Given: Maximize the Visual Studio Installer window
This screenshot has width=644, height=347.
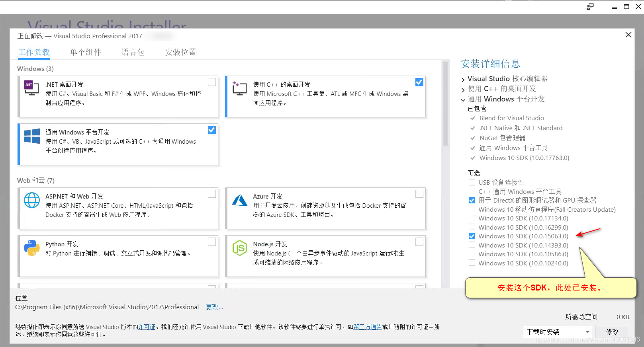Looking at the screenshot, I should (x=626, y=7).
